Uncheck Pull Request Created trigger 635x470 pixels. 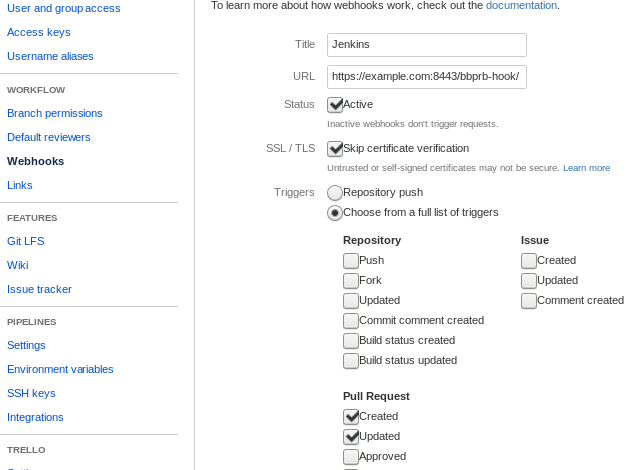pyautogui.click(x=351, y=417)
